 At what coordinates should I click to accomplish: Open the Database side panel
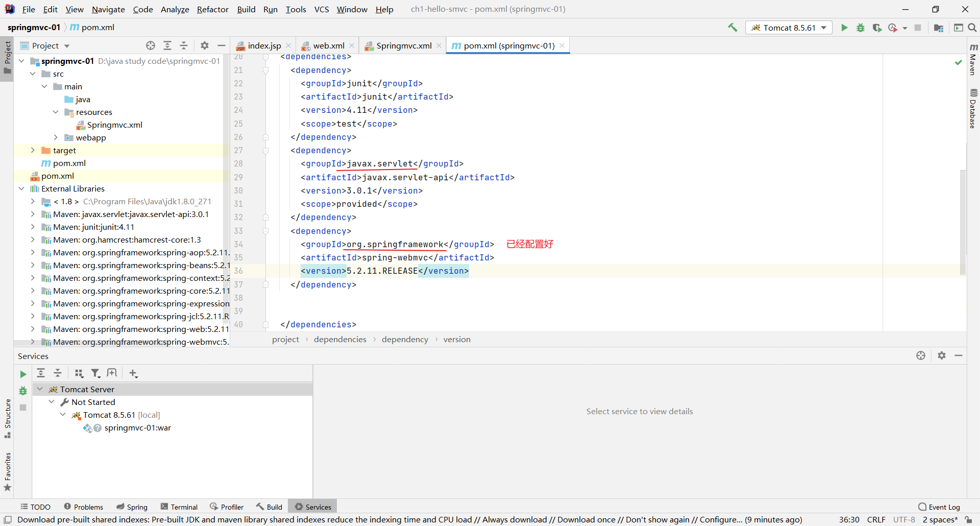(973, 108)
